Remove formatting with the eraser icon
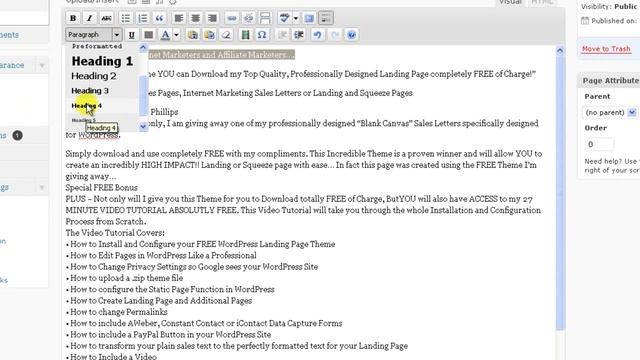 pos(226,35)
